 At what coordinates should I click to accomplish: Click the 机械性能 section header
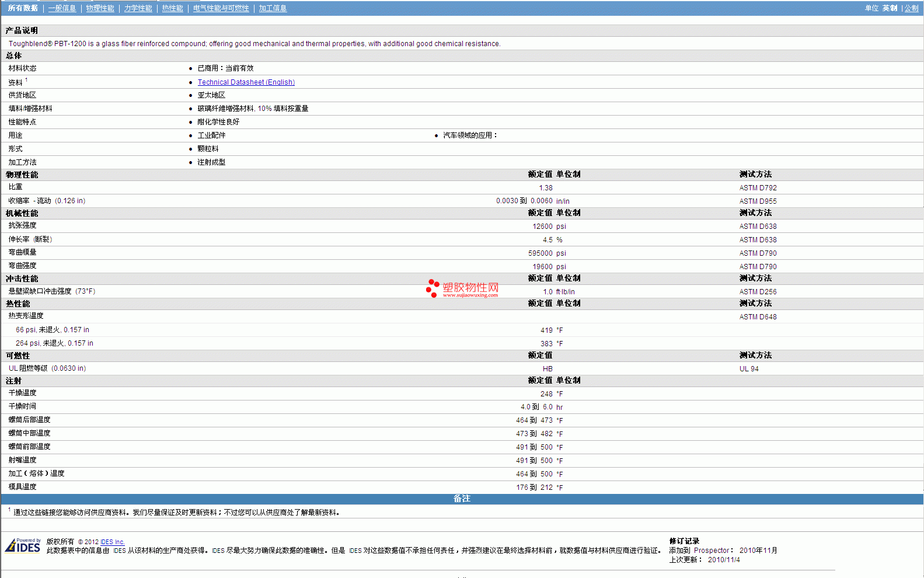click(22, 213)
